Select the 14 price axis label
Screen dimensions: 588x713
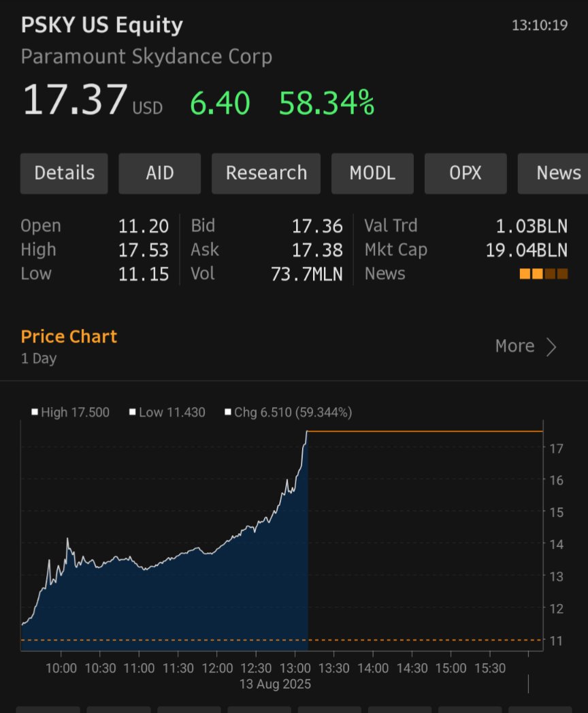[556, 544]
